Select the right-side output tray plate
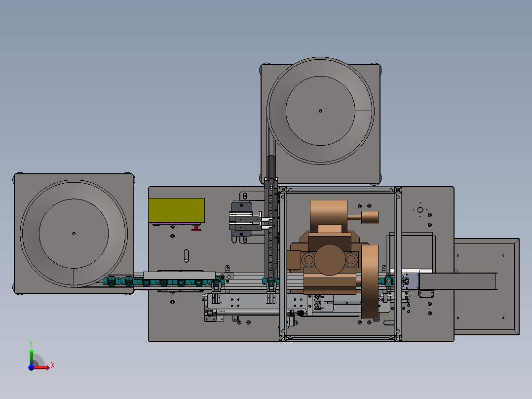 click(x=487, y=286)
